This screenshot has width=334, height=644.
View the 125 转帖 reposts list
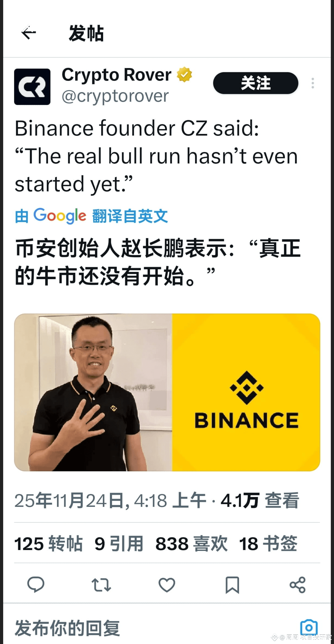coord(49,543)
